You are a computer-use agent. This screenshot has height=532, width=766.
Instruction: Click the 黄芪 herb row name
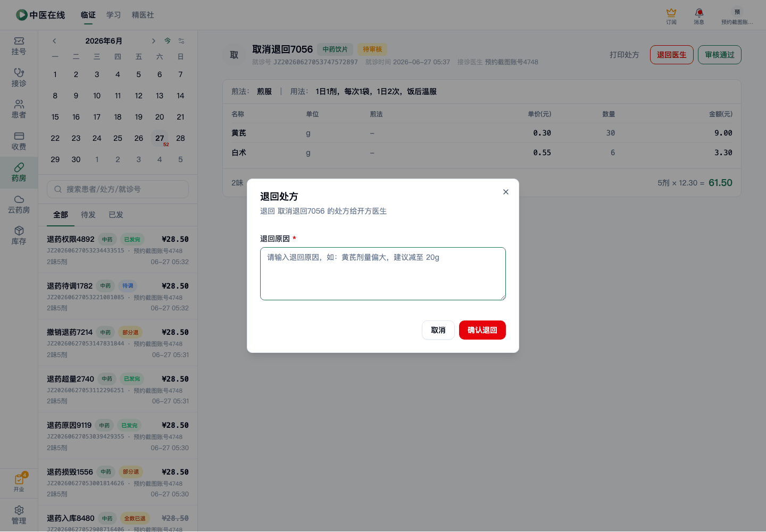point(239,133)
